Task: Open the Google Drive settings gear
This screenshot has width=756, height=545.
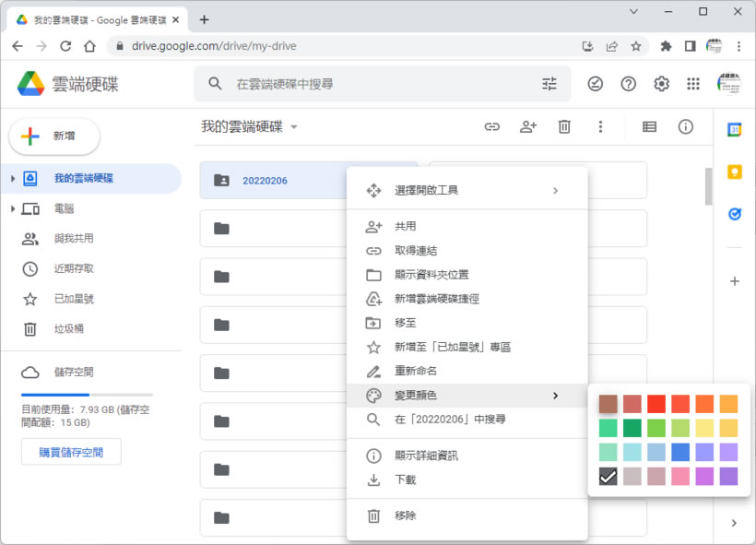Action: click(661, 84)
